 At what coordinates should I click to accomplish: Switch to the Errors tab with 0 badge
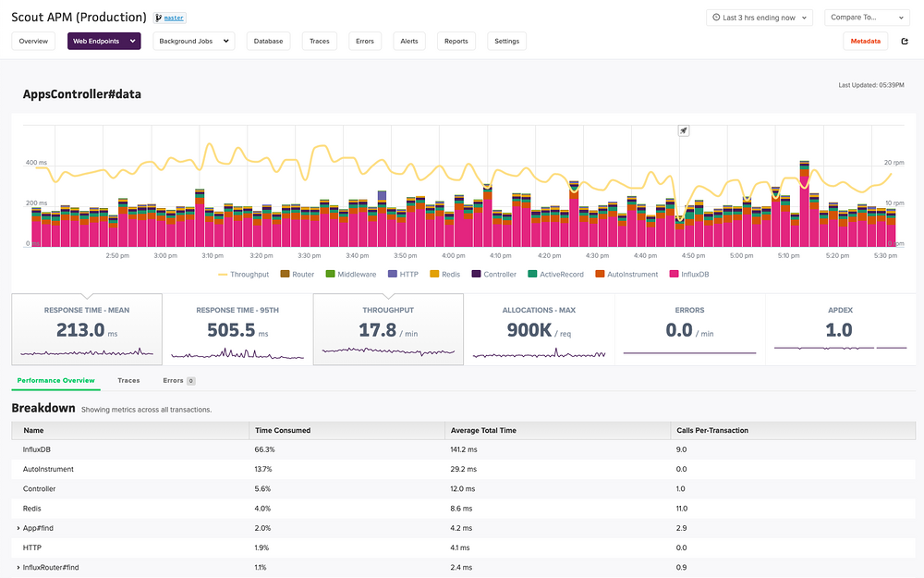click(178, 380)
